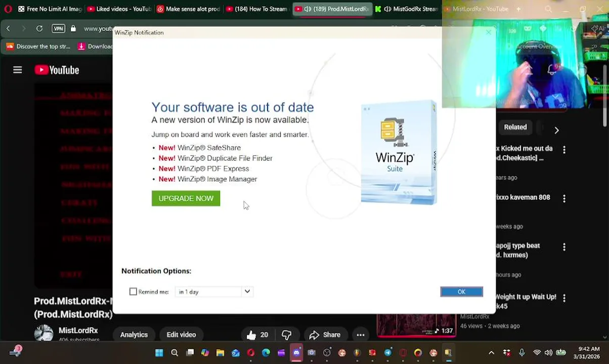Screen dimensions: 609x364
Task: Open the 1:37 video thumbnail
Action: (416, 326)
